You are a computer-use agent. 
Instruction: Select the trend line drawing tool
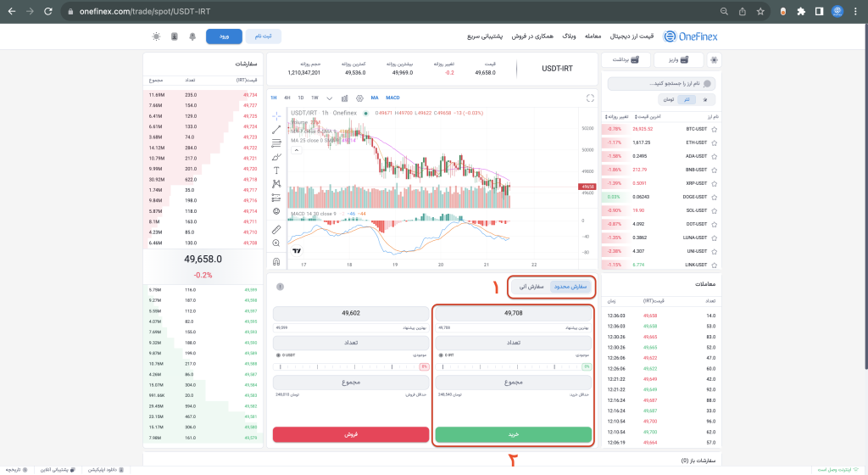[x=276, y=129]
